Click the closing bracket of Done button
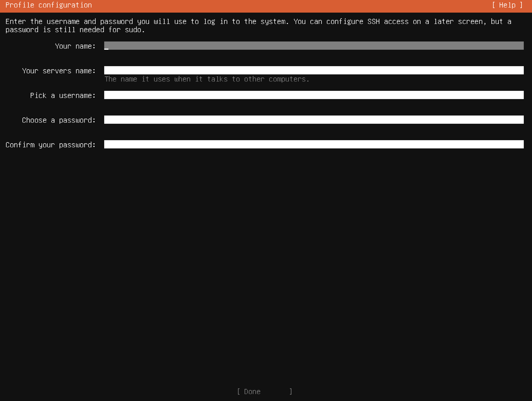Image resolution: width=532 pixels, height=401 pixels. (290, 392)
